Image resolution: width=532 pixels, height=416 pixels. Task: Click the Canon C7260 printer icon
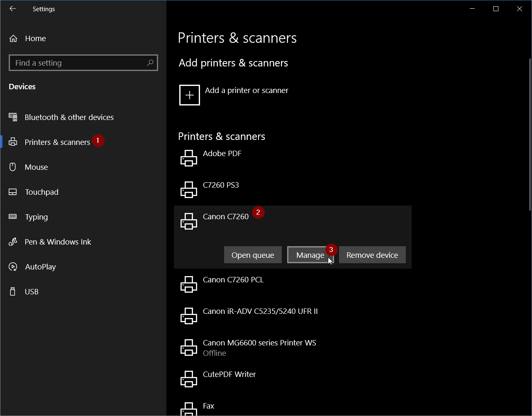tap(189, 221)
